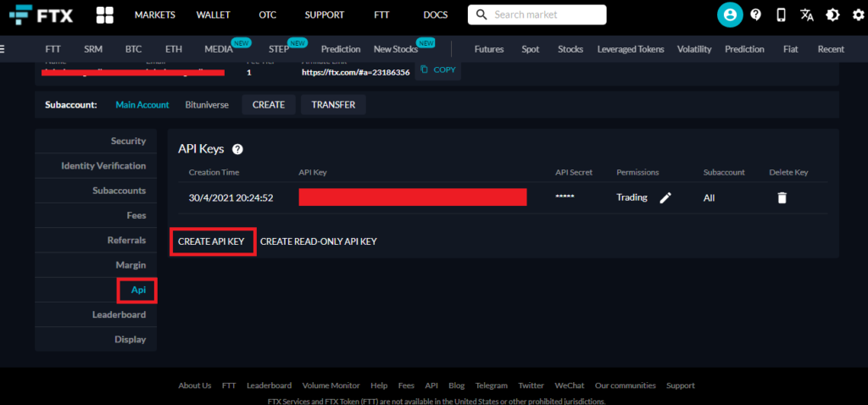868x405 pixels.
Task: Click the TRANSFER button
Action: point(333,104)
